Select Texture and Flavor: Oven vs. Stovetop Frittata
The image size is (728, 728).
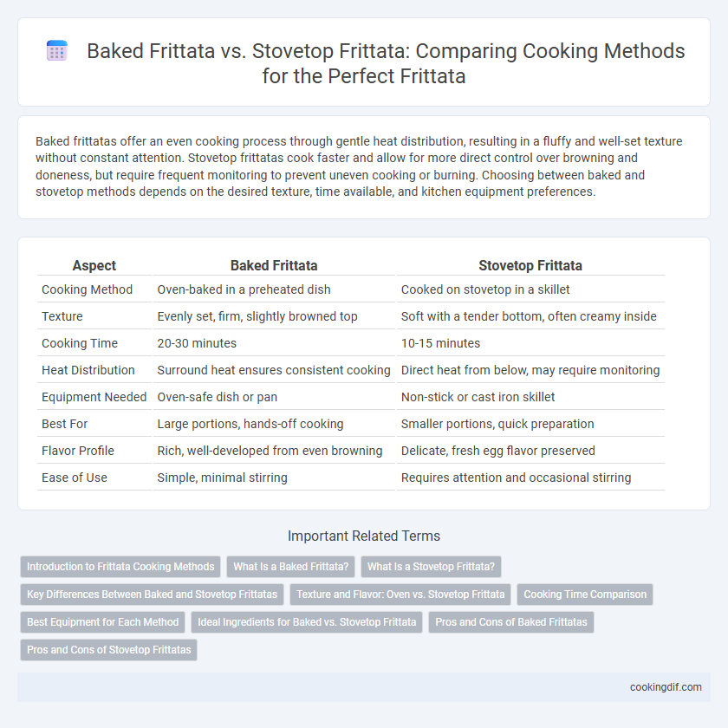pyautogui.click(x=400, y=595)
